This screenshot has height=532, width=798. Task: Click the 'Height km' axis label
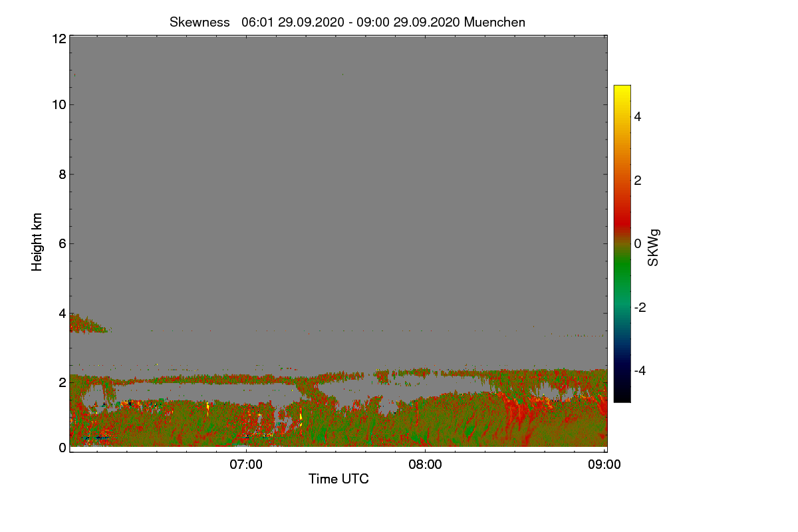[x=37, y=242]
